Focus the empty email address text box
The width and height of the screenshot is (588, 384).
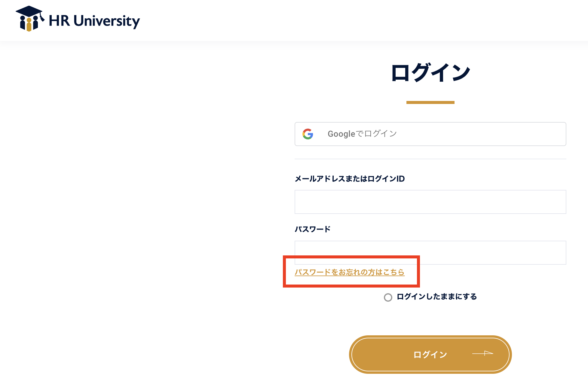tap(430, 202)
